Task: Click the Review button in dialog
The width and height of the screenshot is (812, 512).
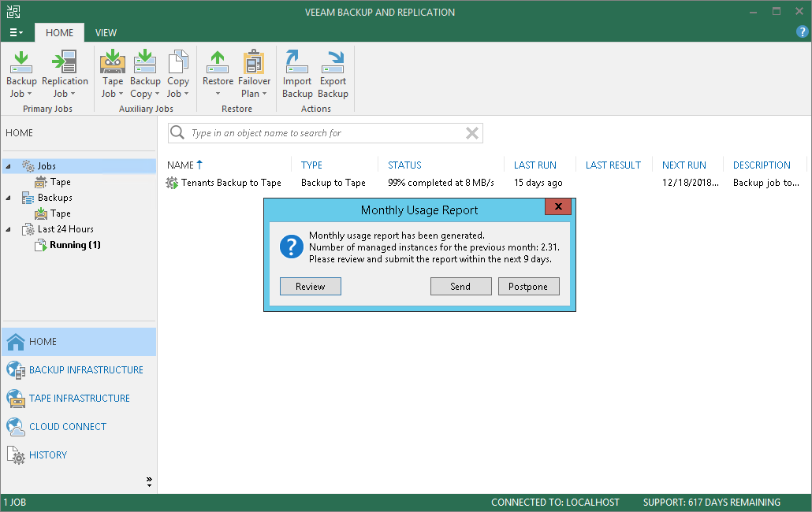Action: (310, 287)
